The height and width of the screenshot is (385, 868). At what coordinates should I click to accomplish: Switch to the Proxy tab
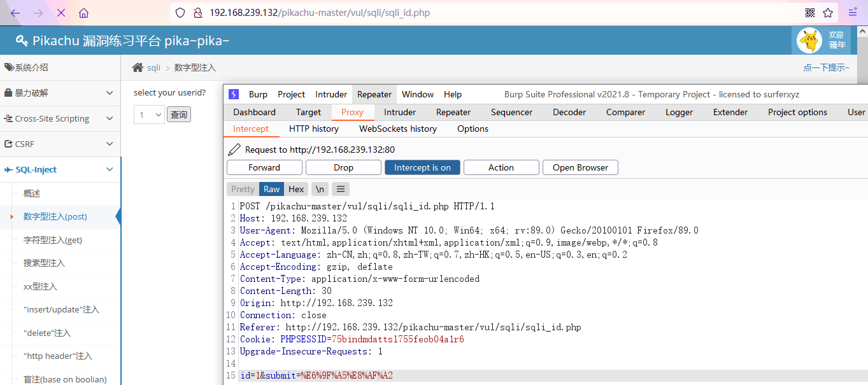tap(352, 112)
